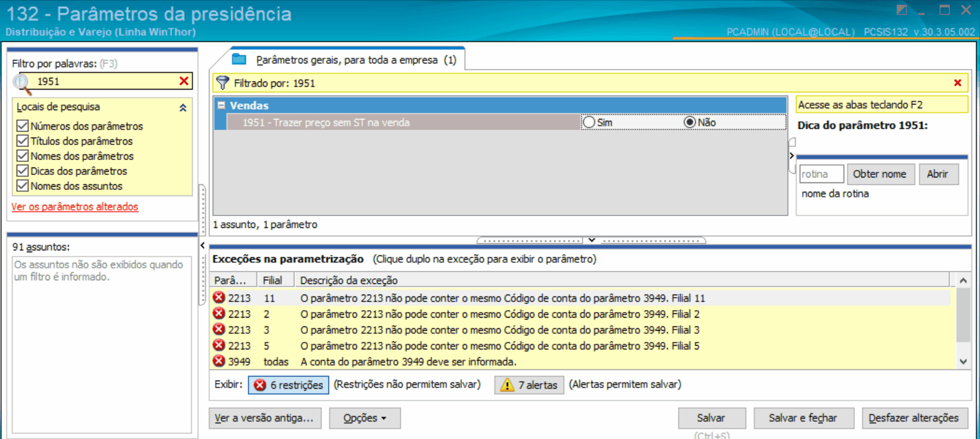
Task: Collapse the Vendas group
Action: coord(221,105)
